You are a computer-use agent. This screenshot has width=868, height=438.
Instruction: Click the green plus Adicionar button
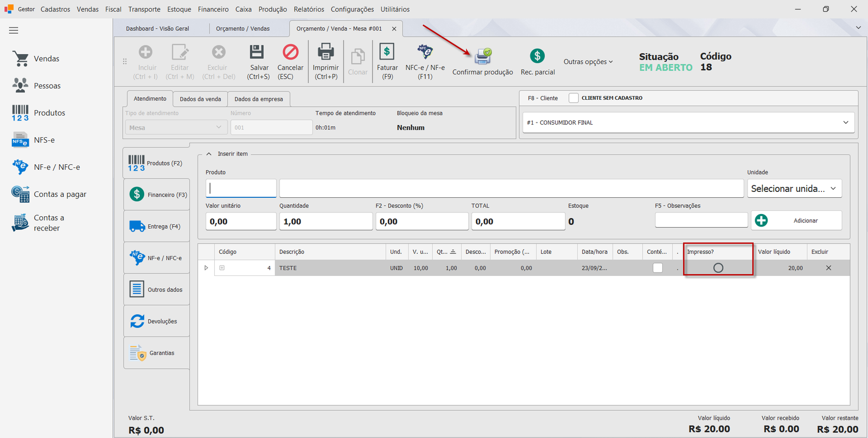796,221
